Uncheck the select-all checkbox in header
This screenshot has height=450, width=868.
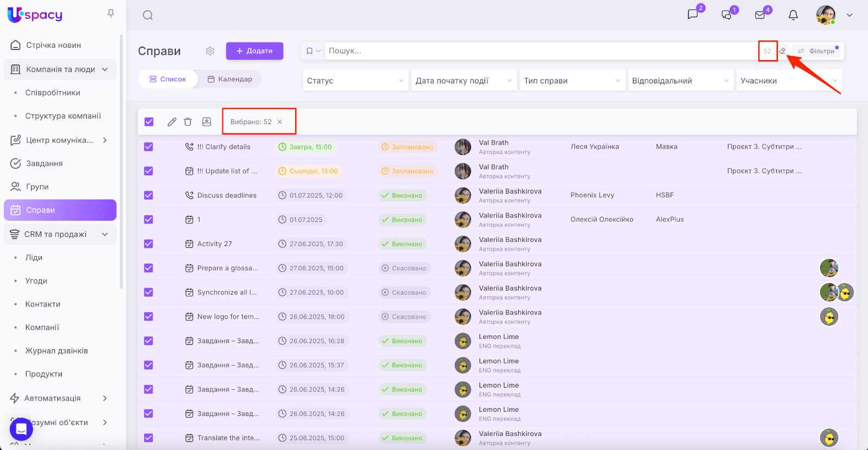[149, 122]
